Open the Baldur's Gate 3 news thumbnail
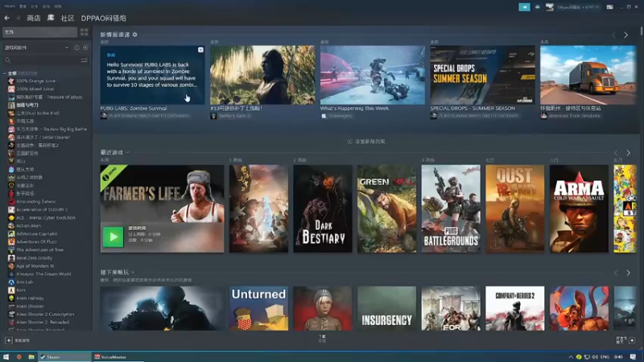 tap(263, 75)
